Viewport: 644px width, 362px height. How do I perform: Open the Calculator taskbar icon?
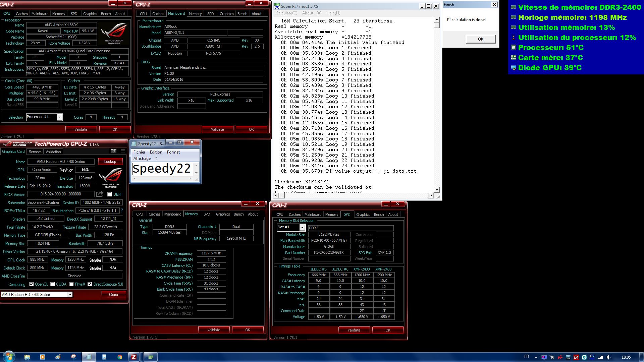[104, 357]
